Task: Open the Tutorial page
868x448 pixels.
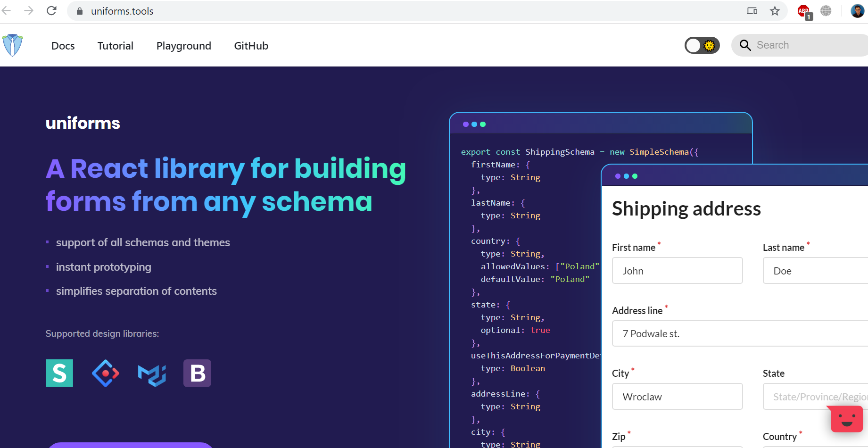Action: pyautogui.click(x=116, y=46)
